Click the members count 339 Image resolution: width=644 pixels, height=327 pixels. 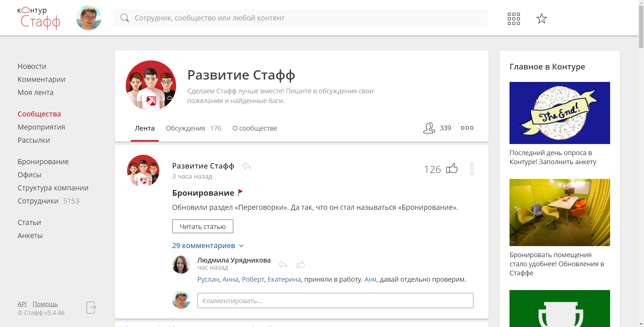tap(445, 128)
